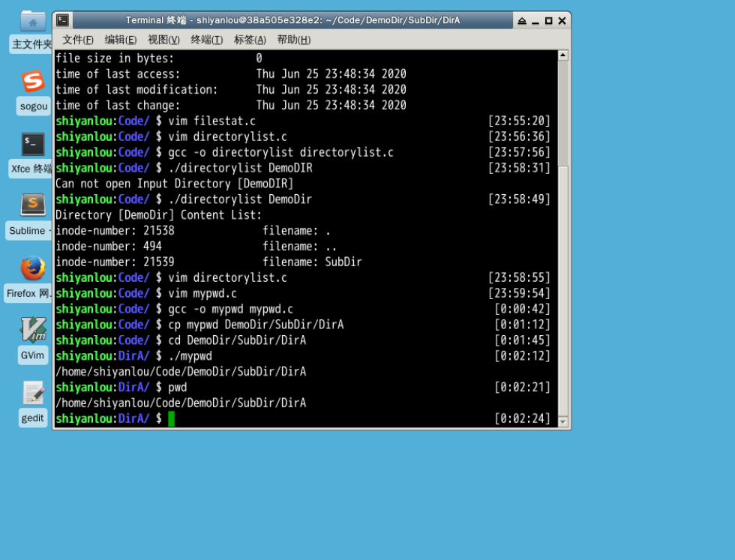
Task: Click the terminal vertical scrollbar thumb
Action: pyautogui.click(x=563, y=112)
